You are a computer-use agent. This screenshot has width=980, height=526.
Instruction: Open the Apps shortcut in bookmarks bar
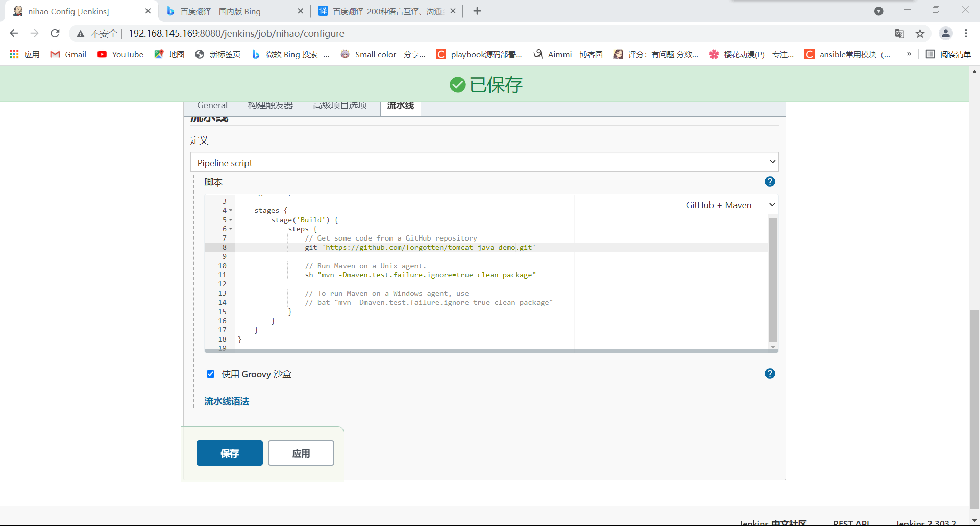24,54
